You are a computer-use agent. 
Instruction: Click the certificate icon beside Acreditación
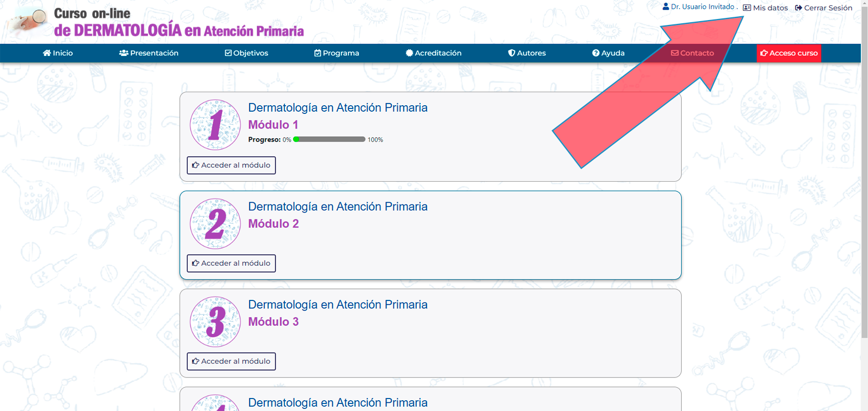tap(409, 53)
